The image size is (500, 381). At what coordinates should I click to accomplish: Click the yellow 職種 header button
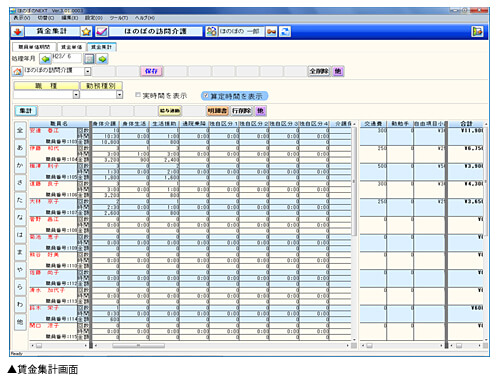tap(46, 86)
